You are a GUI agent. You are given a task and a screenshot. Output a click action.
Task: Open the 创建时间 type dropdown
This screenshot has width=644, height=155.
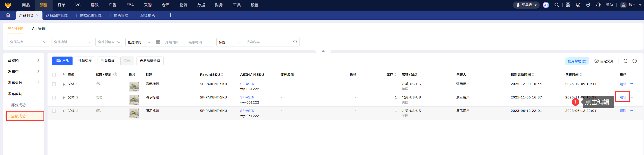(x=139, y=42)
